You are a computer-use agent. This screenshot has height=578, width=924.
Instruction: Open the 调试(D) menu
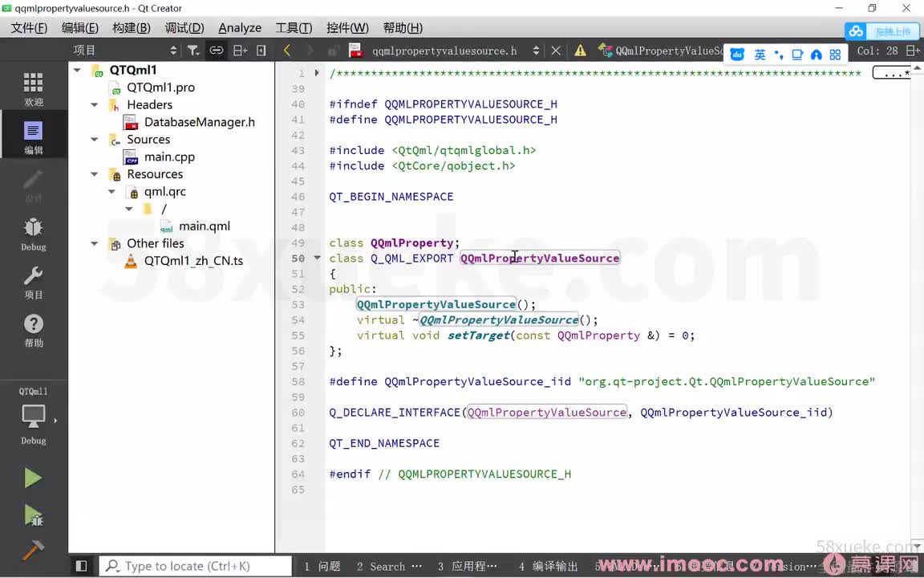[x=184, y=28]
